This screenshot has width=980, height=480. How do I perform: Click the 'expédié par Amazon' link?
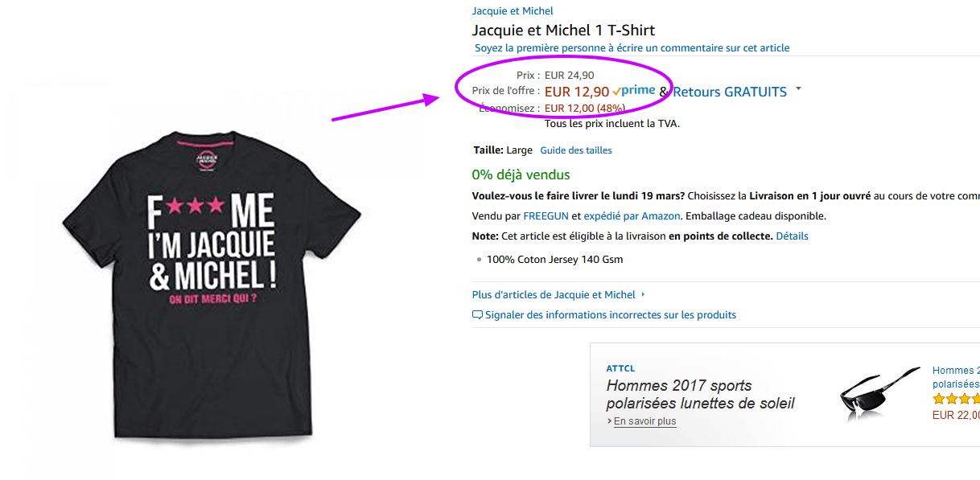point(631,215)
